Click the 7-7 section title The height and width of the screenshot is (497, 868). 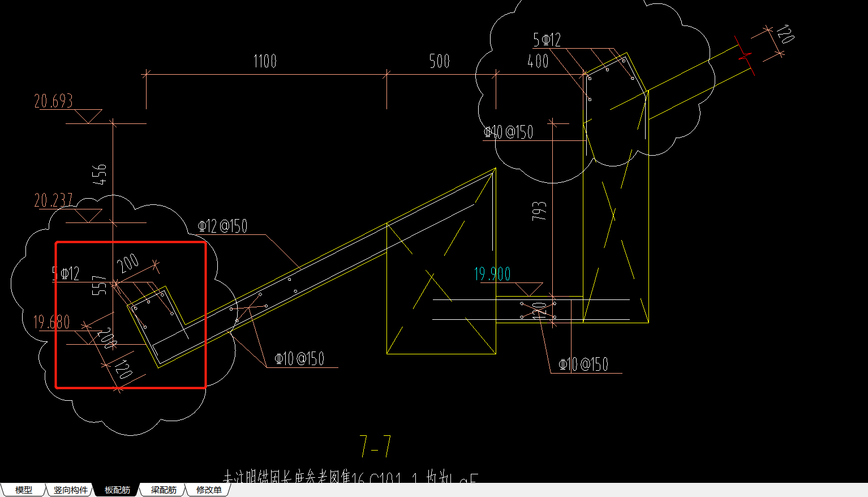[375, 446]
